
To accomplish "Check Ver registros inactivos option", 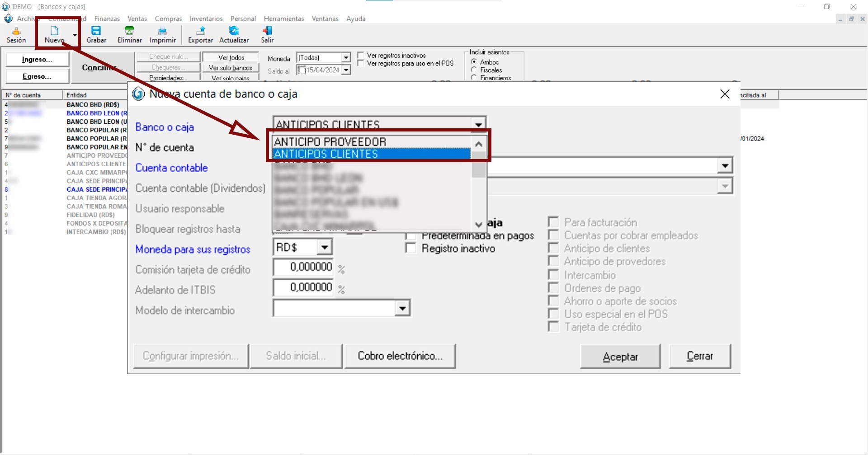I will coord(361,56).
